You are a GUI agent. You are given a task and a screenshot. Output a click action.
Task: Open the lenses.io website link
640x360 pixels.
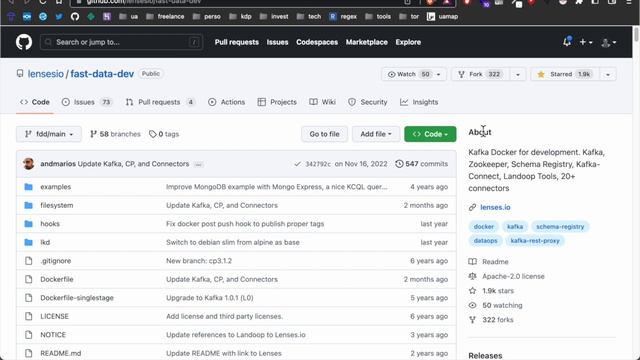[495, 207]
